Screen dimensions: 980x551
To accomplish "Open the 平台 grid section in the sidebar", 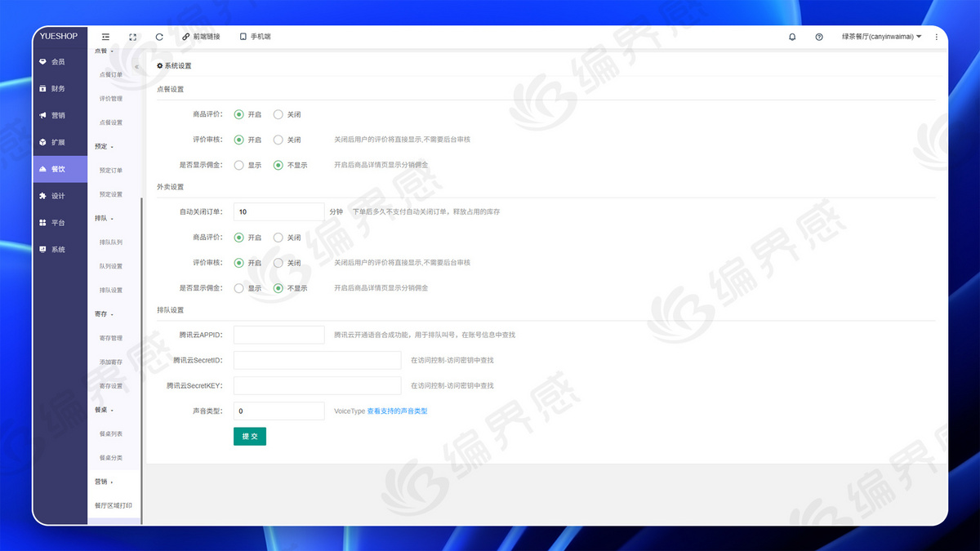I will (x=60, y=222).
